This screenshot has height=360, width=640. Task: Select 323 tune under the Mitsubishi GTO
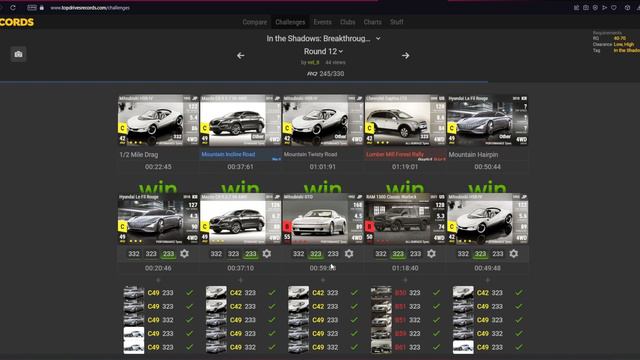316,253
